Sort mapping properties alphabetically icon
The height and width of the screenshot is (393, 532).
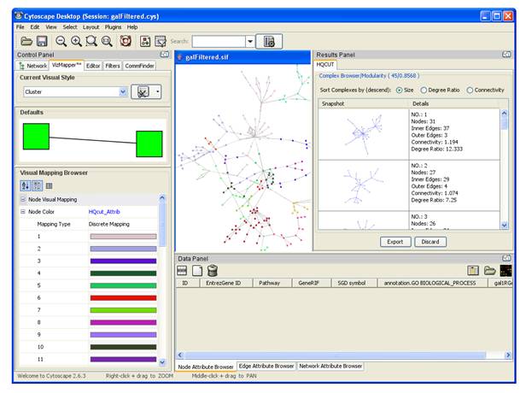[25, 185]
